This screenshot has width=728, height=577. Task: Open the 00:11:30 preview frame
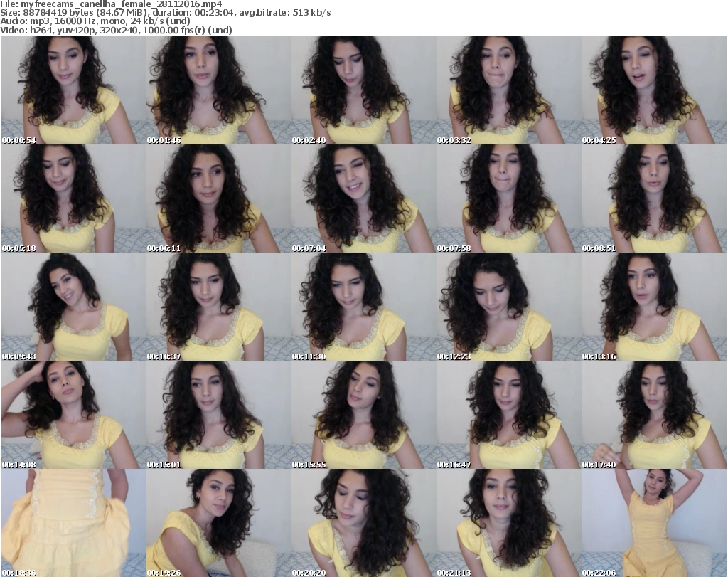(363, 307)
